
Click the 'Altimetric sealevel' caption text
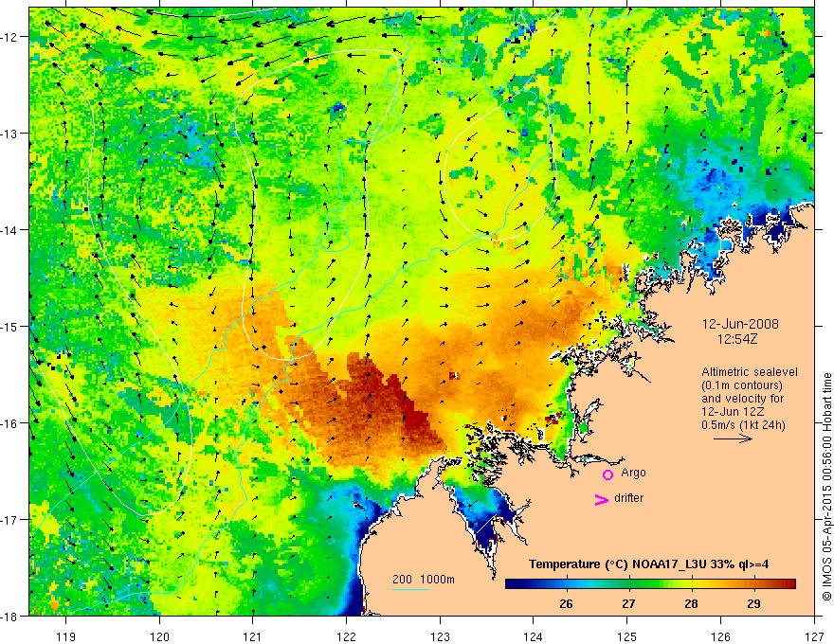coord(750,372)
